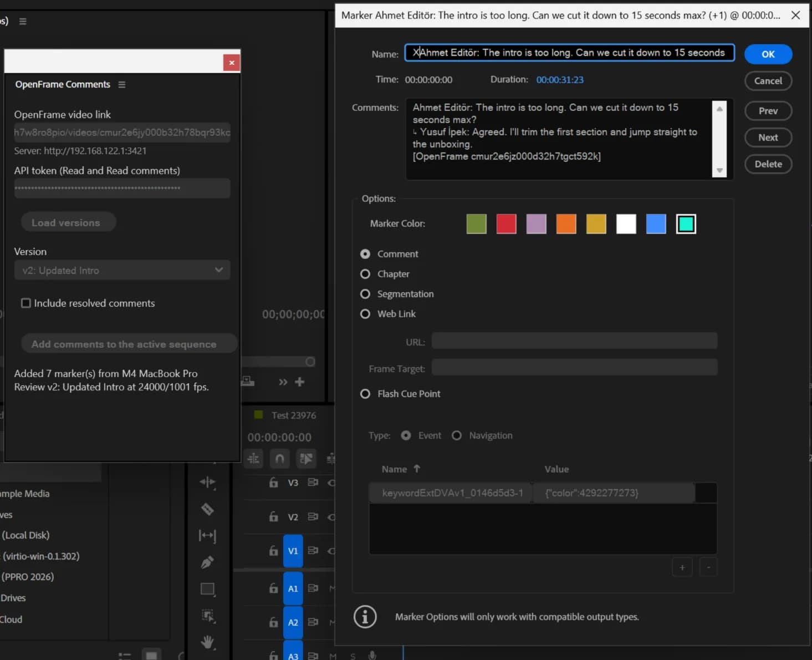Toggle A1 track targeting
The width and height of the screenshot is (812, 660).
click(x=293, y=588)
